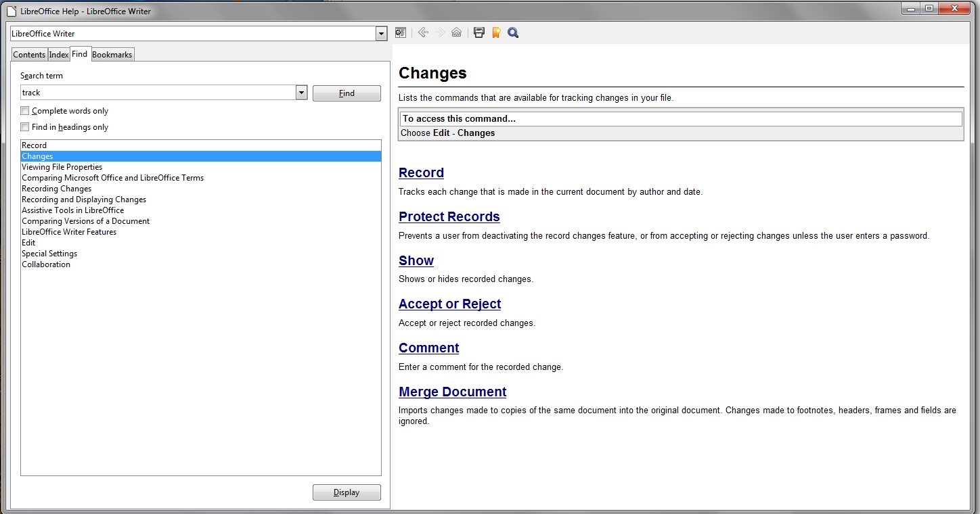Image resolution: width=980 pixels, height=514 pixels.
Task: Select Comparing Versions of a Document result
Action: click(x=201, y=221)
